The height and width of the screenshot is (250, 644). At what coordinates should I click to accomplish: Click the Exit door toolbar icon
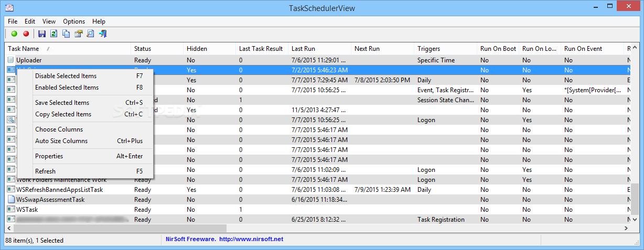(103, 34)
